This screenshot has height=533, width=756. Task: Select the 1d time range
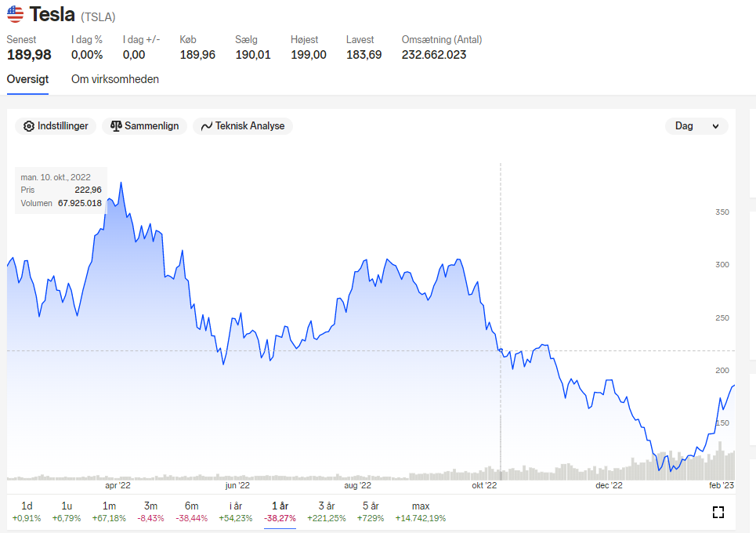(x=27, y=512)
